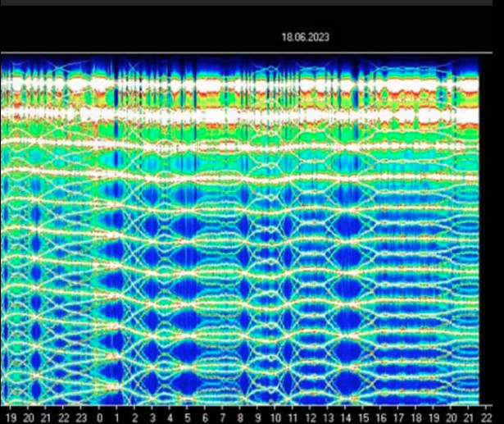Click the hour 8 time label
This screenshot has width=504, height=424.
tap(240, 417)
